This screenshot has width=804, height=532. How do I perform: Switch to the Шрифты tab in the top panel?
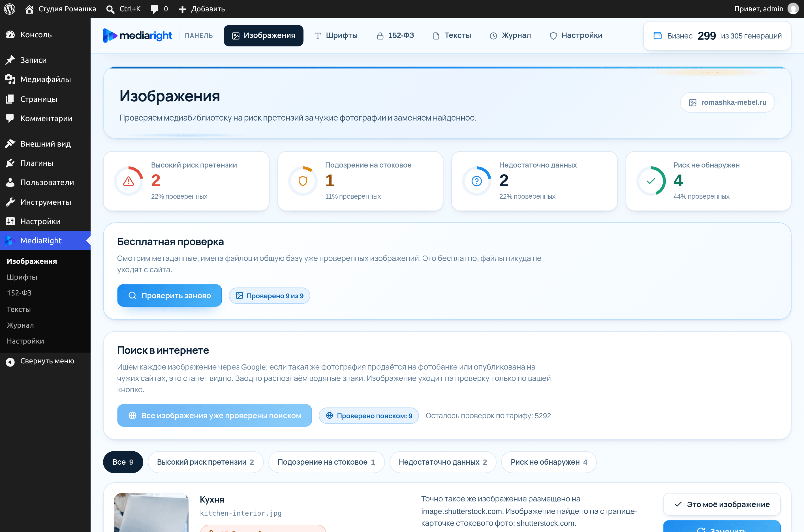click(x=336, y=36)
